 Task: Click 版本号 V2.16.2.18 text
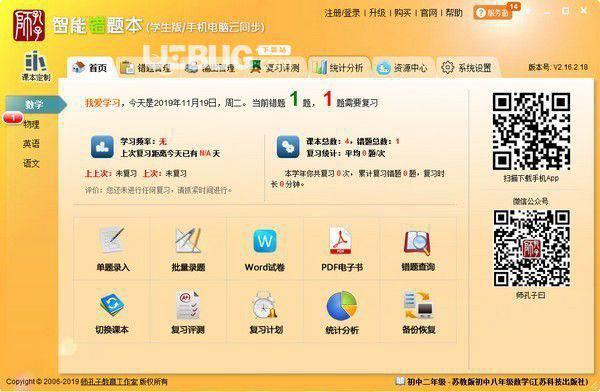(558, 67)
